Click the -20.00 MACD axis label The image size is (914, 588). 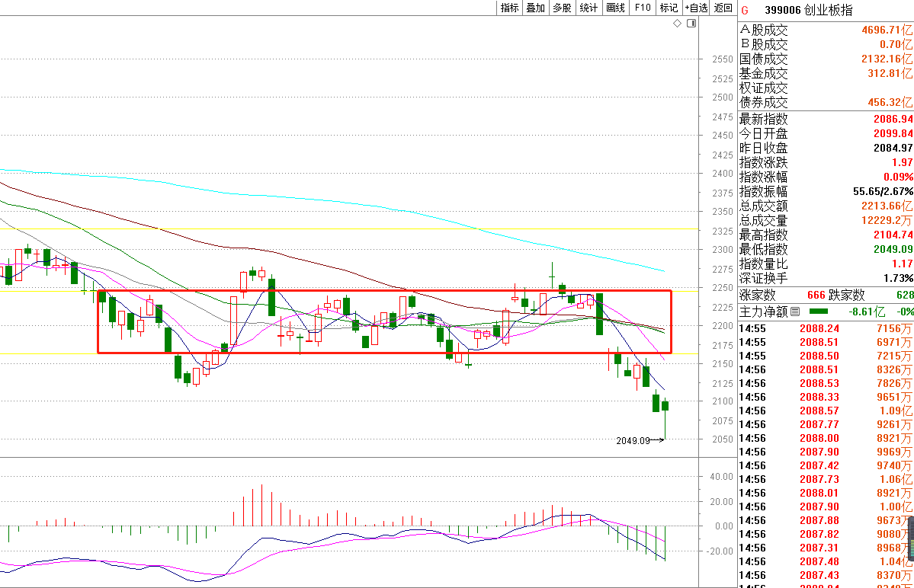point(720,551)
